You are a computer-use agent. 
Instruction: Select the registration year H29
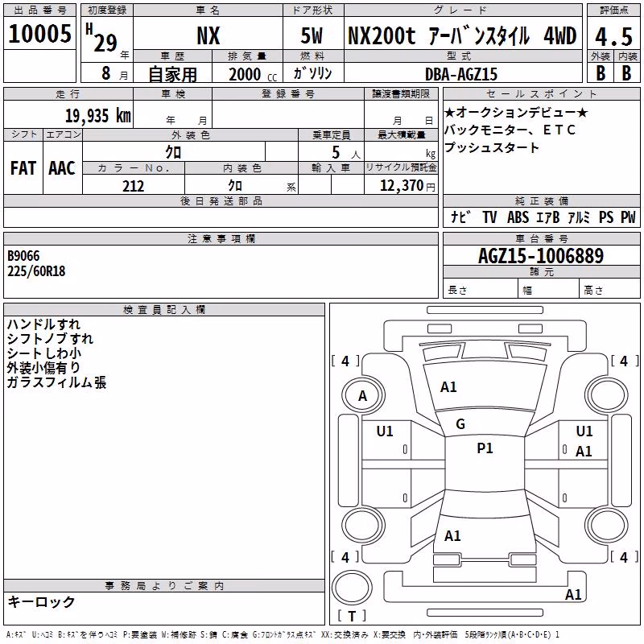point(101,38)
